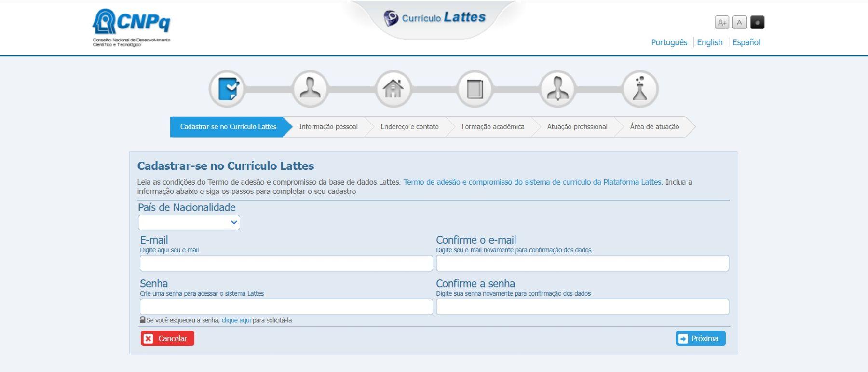Switch to Formação acadêmica tab
This screenshot has width=868, height=372.
(x=493, y=127)
